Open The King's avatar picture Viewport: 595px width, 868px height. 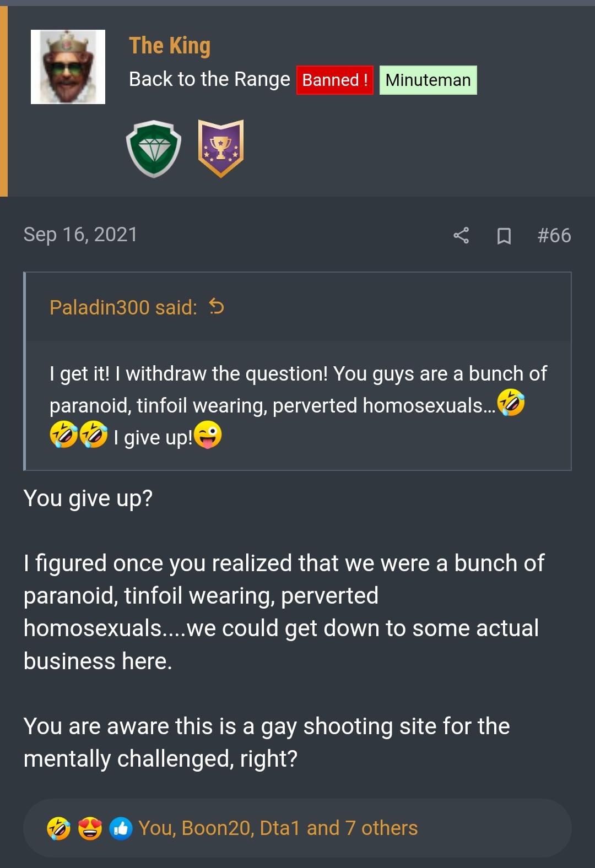pos(68,67)
